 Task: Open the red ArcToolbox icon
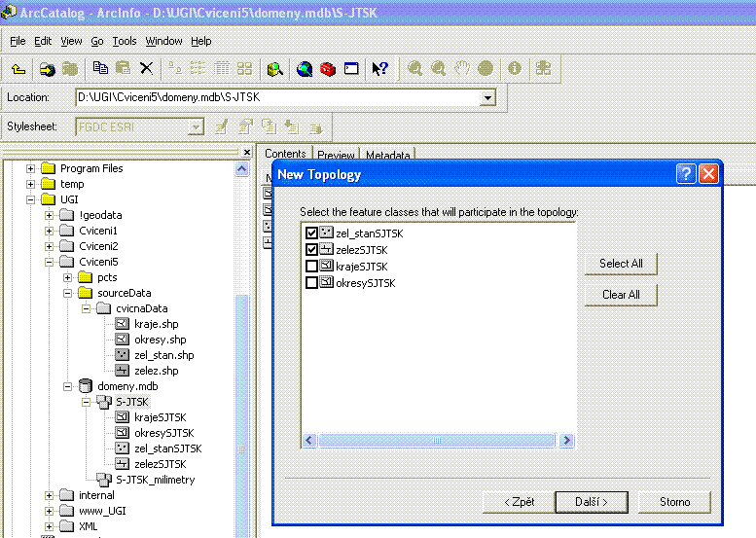point(328,69)
